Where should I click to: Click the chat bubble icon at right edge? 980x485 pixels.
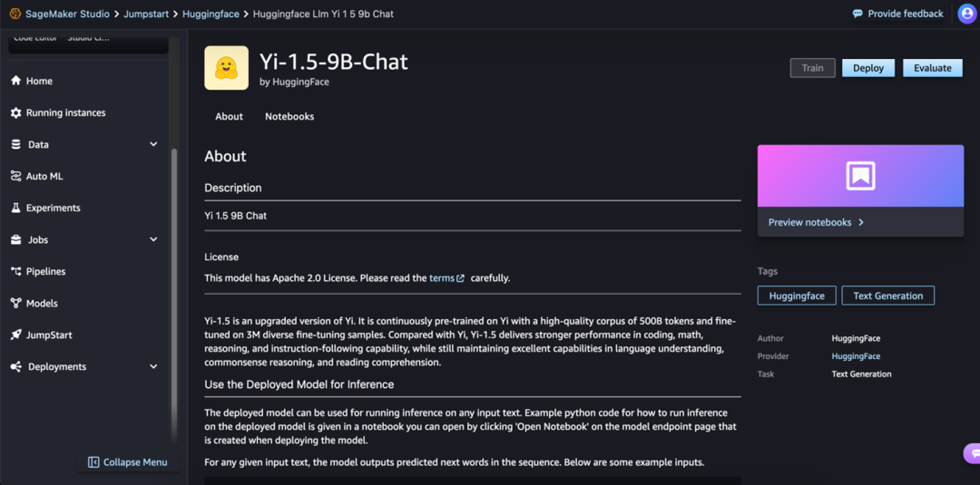tap(974, 453)
